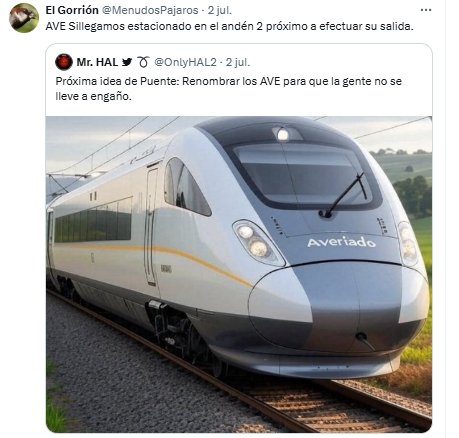Click Mr. HAL's red eye avatar

[64, 62]
